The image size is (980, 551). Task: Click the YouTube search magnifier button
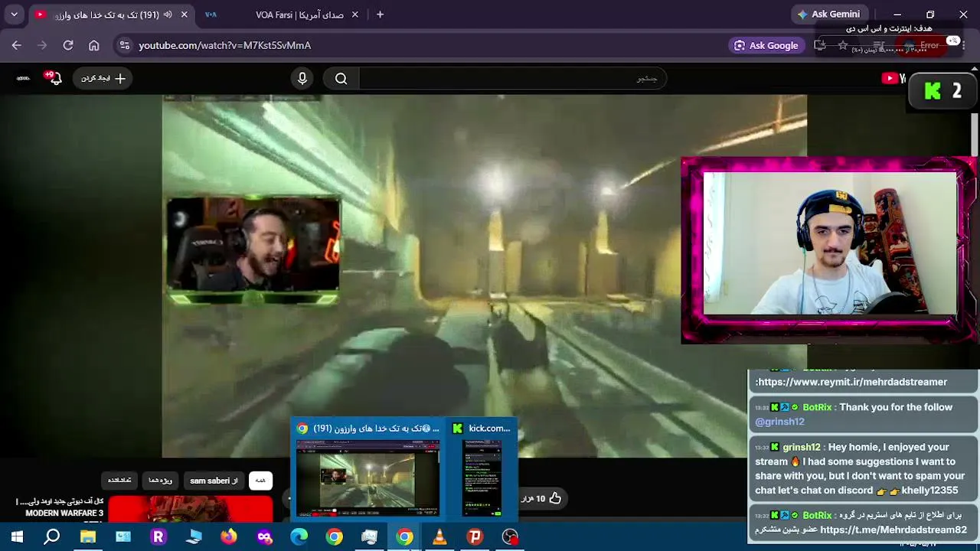click(341, 78)
